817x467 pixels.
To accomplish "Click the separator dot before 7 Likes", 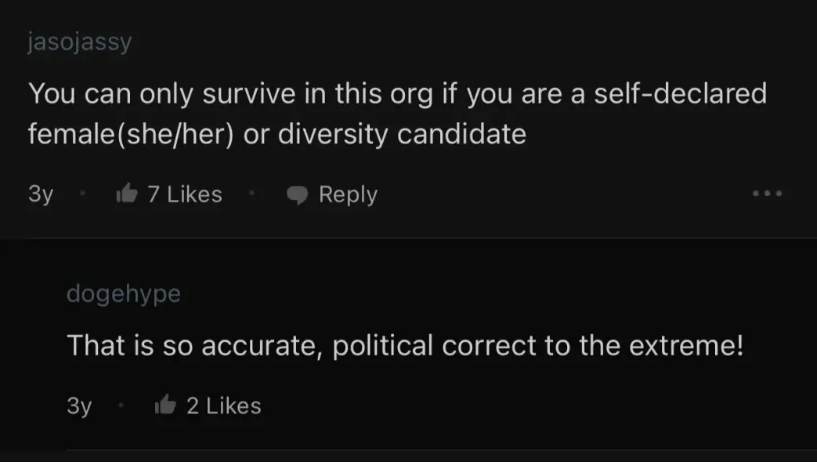I will 82,194.
